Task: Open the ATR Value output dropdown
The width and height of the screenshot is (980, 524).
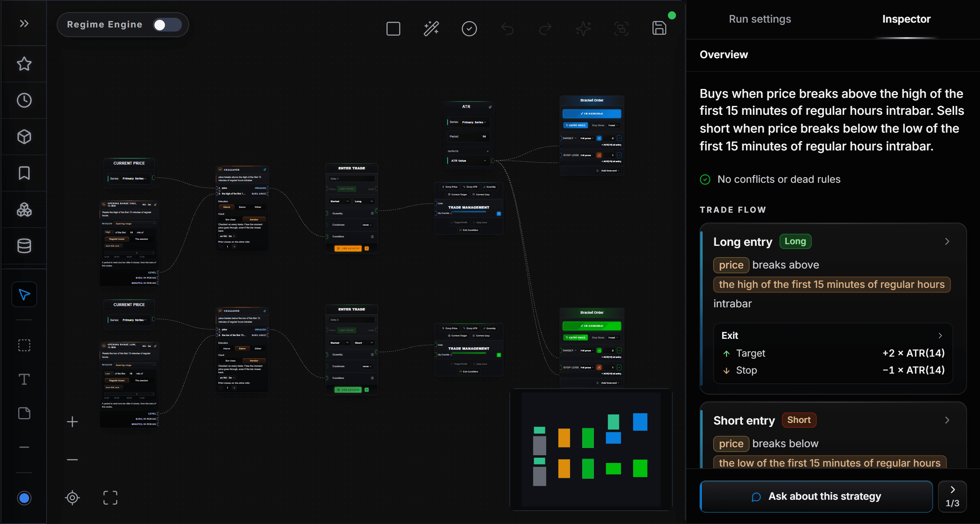Action: [x=469, y=161]
